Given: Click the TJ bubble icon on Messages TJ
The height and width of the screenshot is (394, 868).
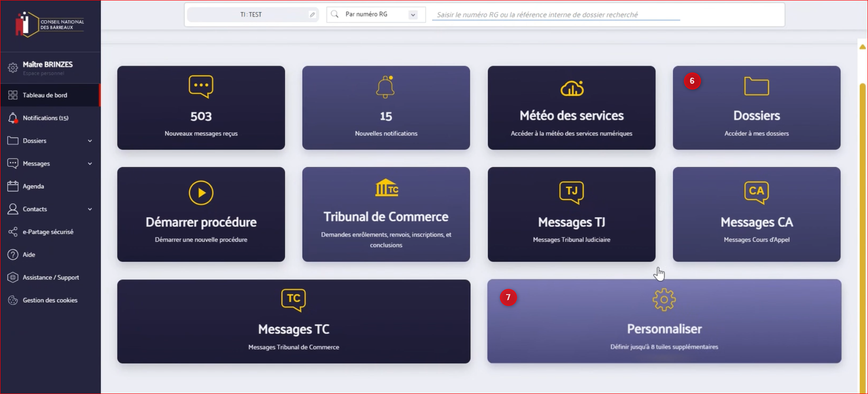Looking at the screenshot, I should coord(572,192).
